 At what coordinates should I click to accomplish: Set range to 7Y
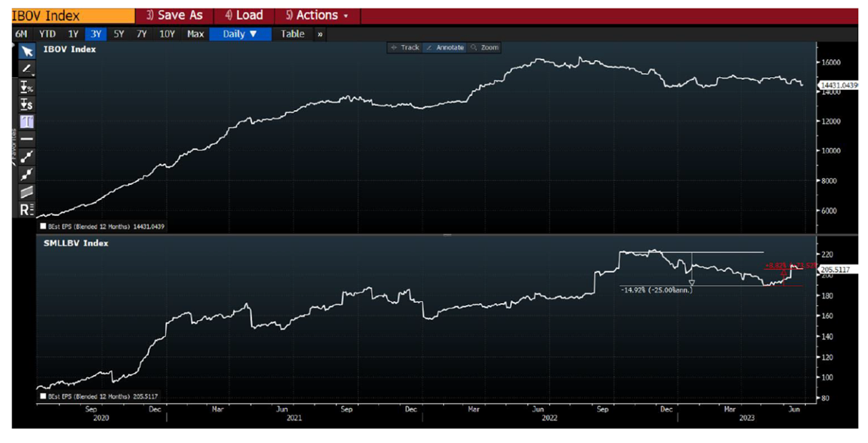point(142,34)
